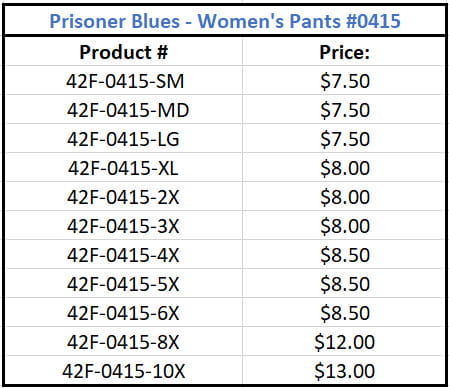Select the $8.50 price for size 6X
This screenshot has height=388, width=449.
[x=345, y=313]
